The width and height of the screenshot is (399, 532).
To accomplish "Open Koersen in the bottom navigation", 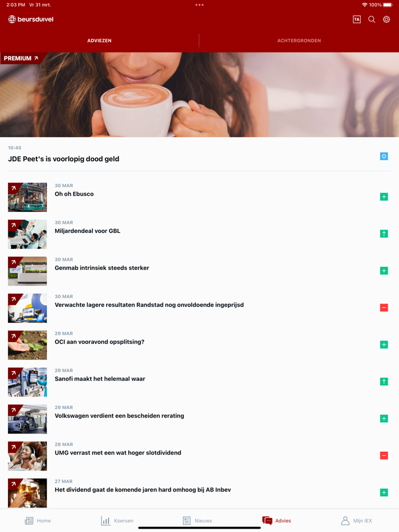I will pyautogui.click(x=117, y=521).
